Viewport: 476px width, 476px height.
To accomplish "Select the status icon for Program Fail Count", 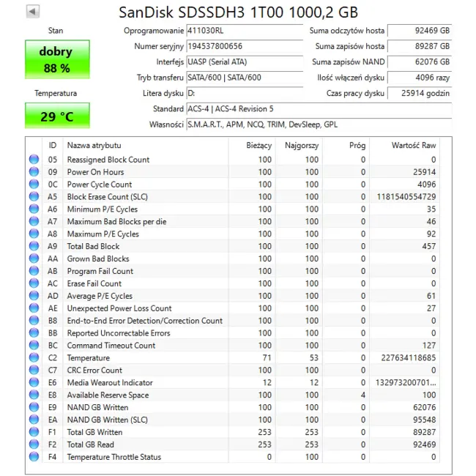I will (x=34, y=271).
